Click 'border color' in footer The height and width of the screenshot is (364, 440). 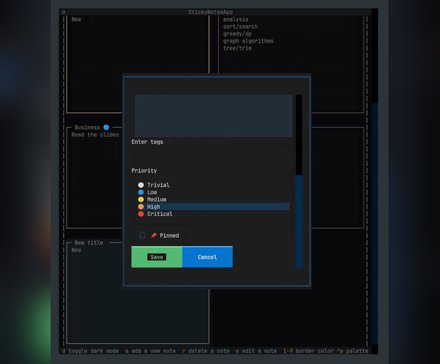tap(315, 351)
